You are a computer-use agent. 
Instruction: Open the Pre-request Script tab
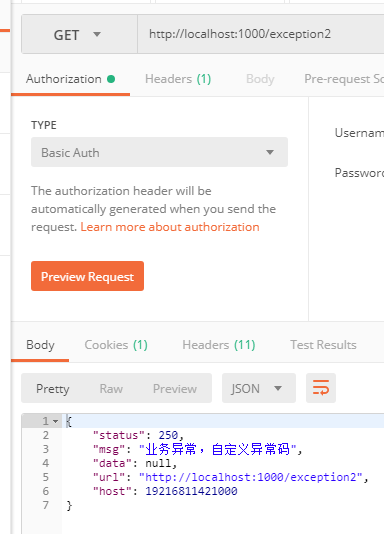[x=344, y=79]
